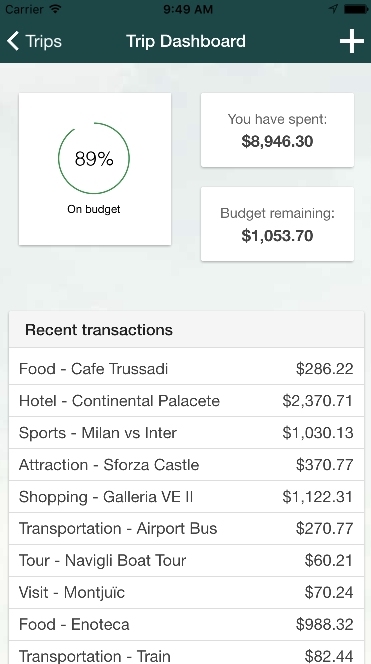Viewport: 371px width, 664px height.
Task: Open Visit - Montjuïc transaction
Action: click(186, 592)
